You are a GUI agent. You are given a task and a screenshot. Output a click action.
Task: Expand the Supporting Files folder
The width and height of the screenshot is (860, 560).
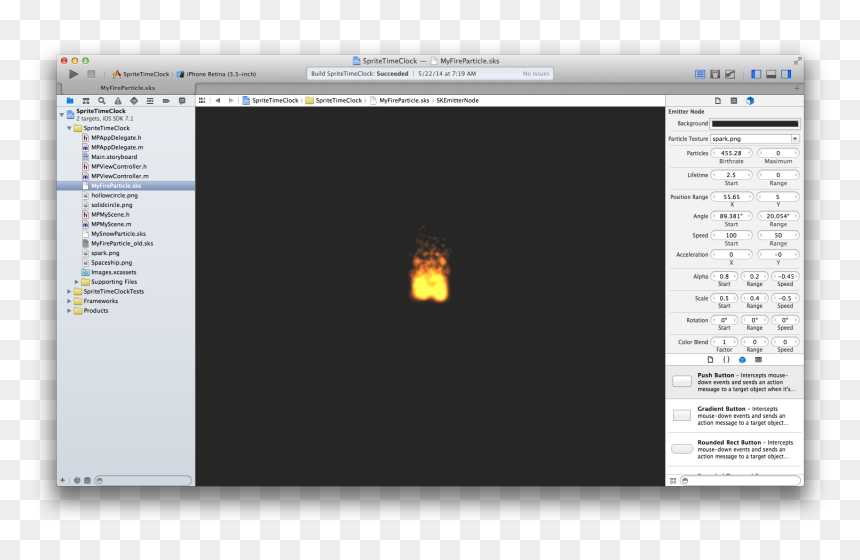click(76, 282)
